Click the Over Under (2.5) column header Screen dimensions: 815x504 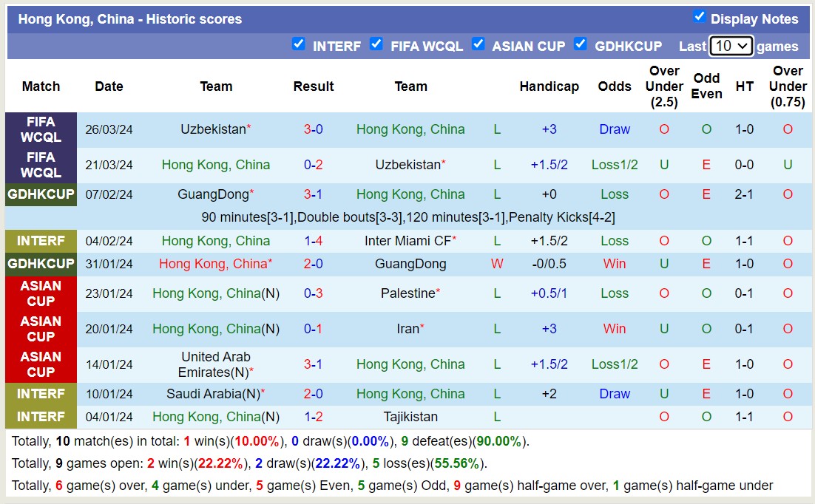(x=664, y=86)
